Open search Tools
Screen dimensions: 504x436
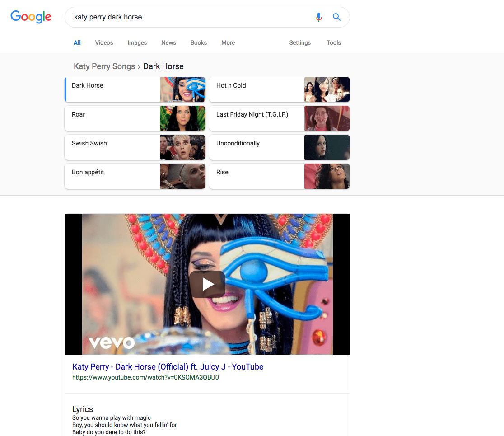pos(334,43)
